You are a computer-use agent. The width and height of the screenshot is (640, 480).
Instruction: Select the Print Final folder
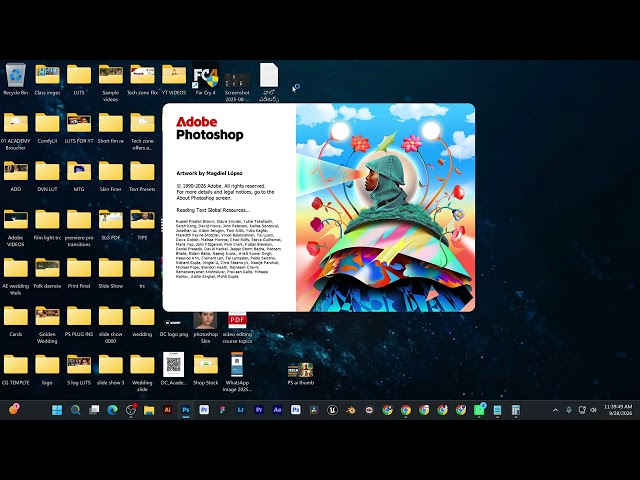(79, 273)
